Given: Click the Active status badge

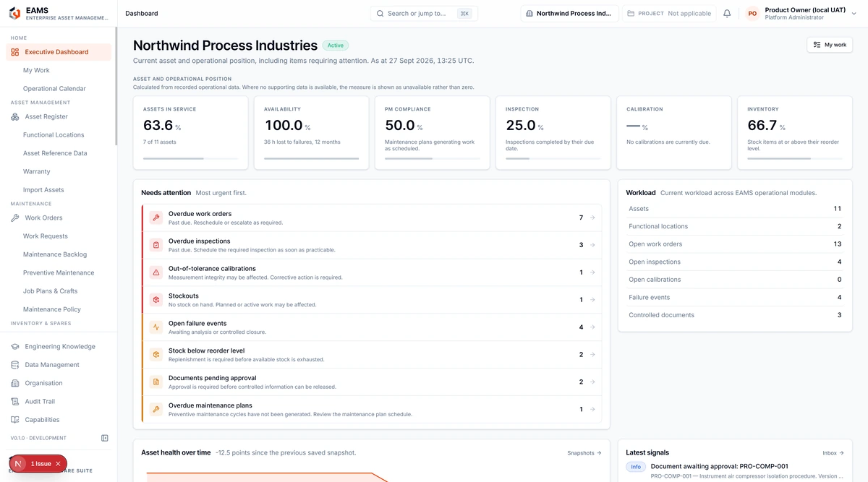Looking at the screenshot, I should coord(336,46).
